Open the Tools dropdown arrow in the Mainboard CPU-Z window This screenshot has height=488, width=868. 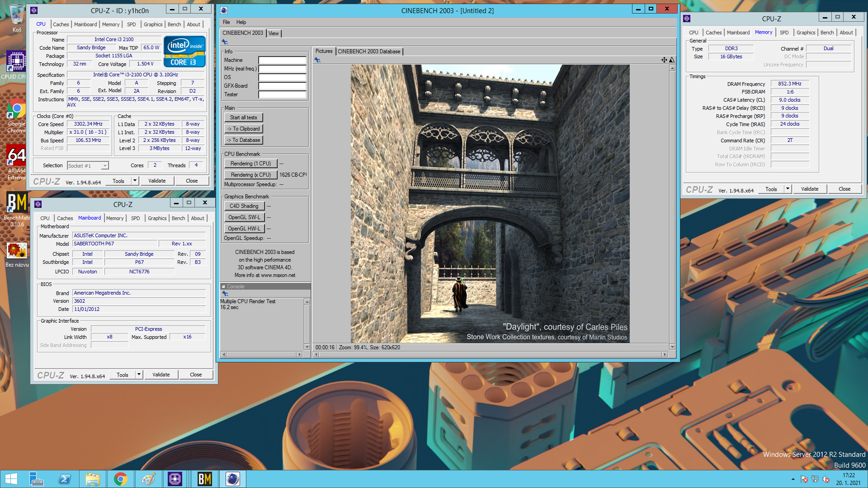139,375
